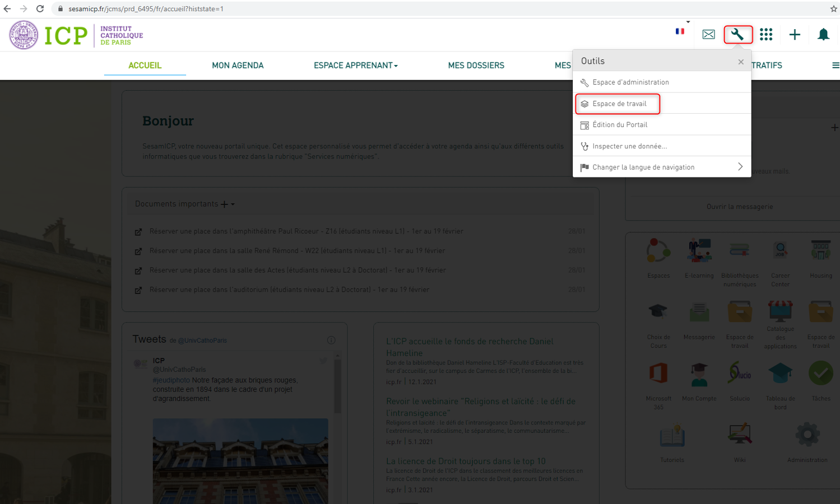Open the Daniel Hameline news article link

[469, 347]
